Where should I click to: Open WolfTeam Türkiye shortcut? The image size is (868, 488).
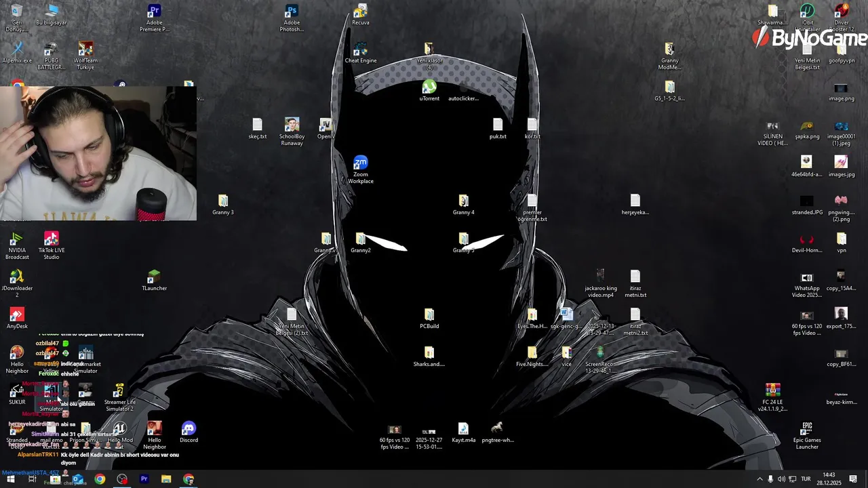click(85, 56)
